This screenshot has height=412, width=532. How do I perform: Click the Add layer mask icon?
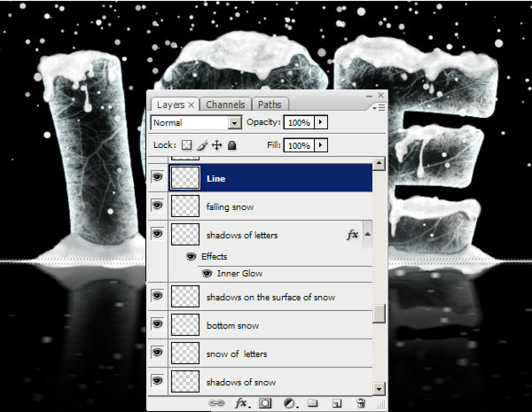(x=264, y=403)
